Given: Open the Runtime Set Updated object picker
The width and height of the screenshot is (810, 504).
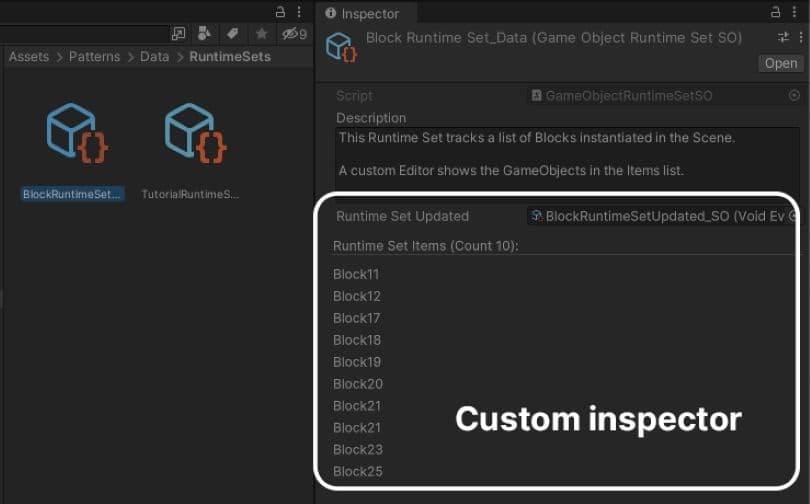Looking at the screenshot, I should 792,216.
